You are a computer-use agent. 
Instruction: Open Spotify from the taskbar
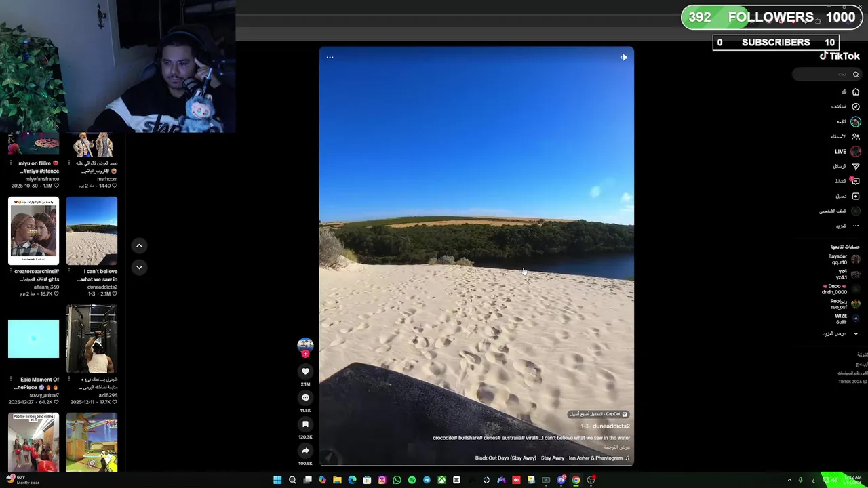(412, 480)
